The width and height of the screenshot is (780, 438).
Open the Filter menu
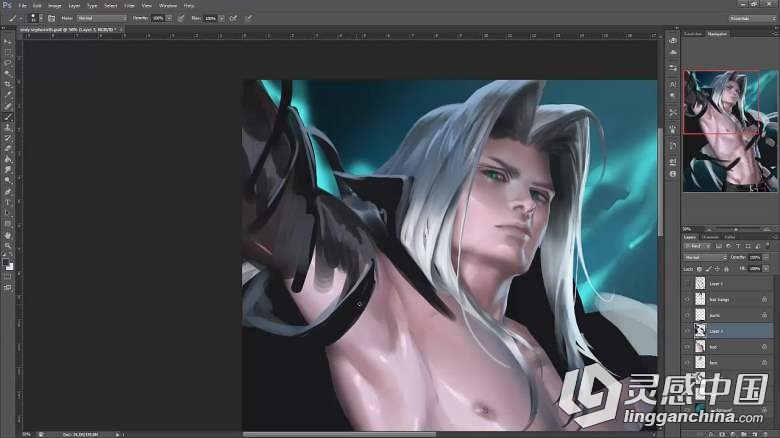pyautogui.click(x=129, y=5)
